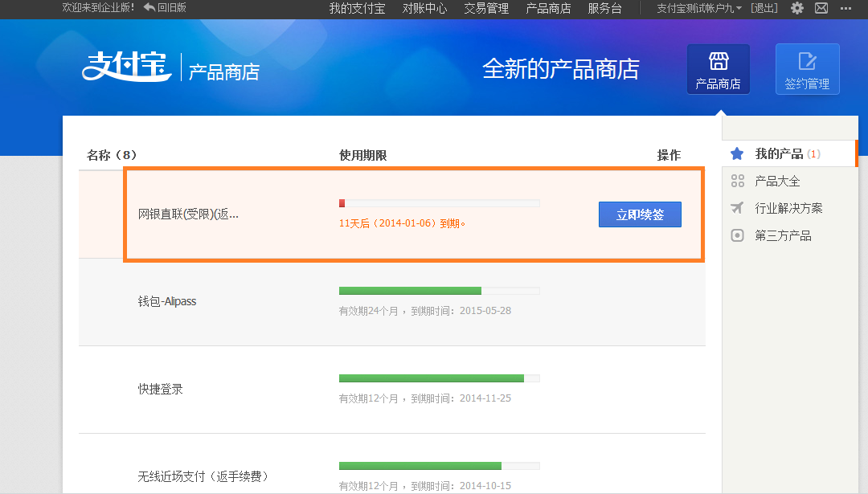Click the 签约管理 edit icon button

[x=807, y=69]
